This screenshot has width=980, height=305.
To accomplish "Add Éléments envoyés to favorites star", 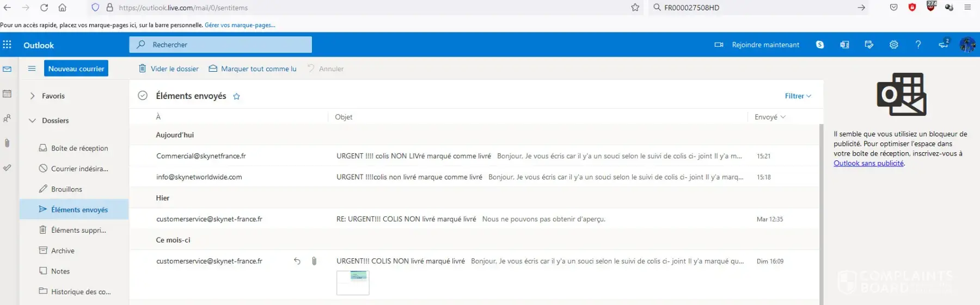I will pos(236,96).
